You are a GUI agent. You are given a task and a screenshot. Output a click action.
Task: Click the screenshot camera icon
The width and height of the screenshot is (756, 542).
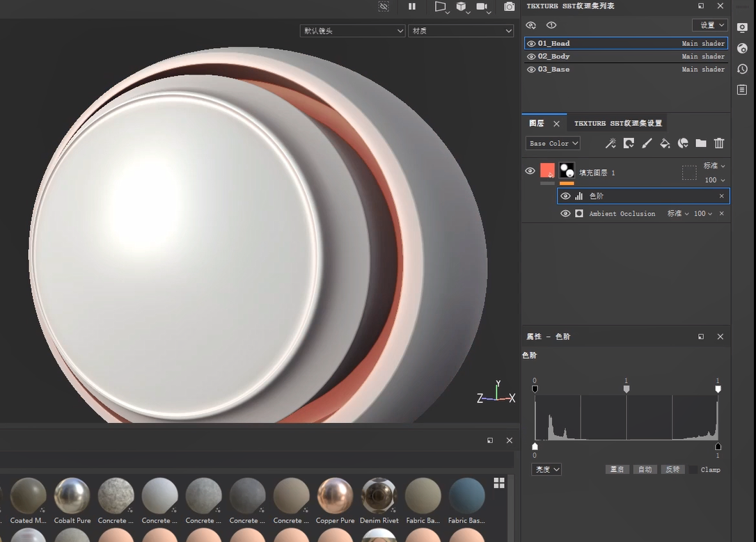point(509,6)
